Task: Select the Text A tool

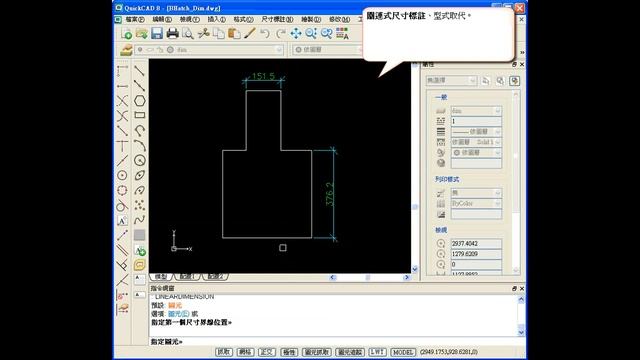Action: 122,220
